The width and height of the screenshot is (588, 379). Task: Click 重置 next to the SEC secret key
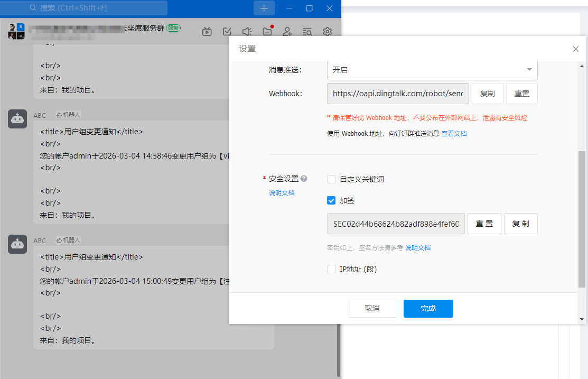(x=484, y=224)
